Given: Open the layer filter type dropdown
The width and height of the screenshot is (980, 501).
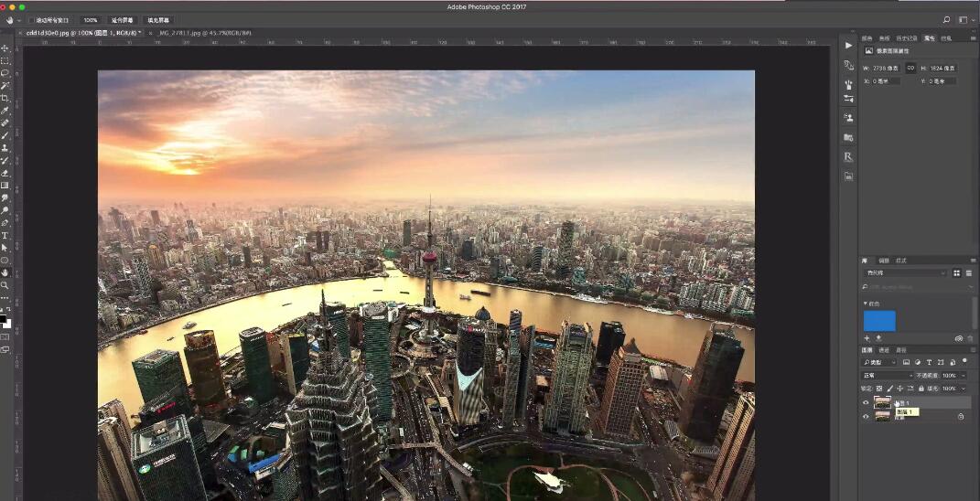Looking at the screenshot, I should [x=879, y=362].
